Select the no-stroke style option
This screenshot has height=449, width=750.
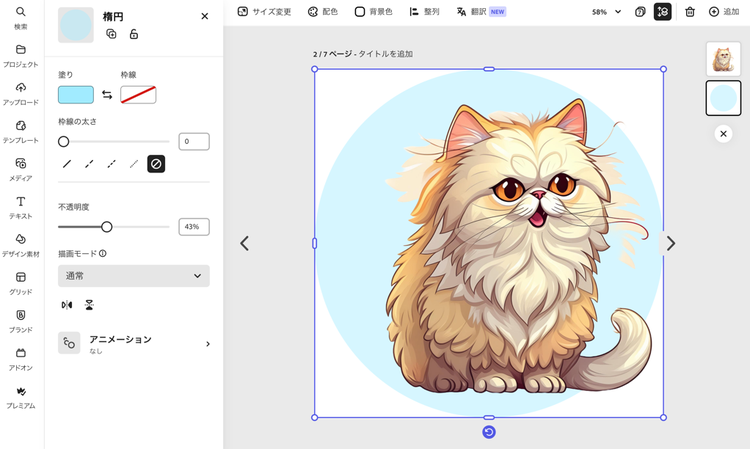[x=156, y=164]
